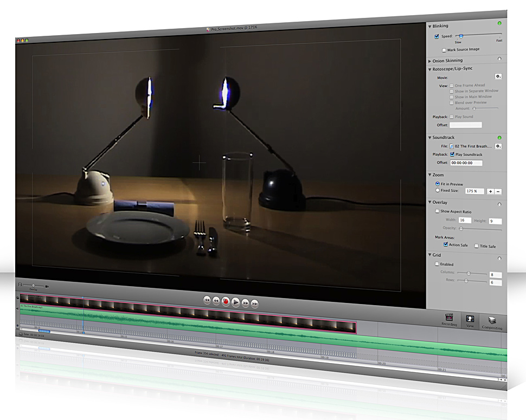
Task: Click the Grid Columns value field
Action: 496,275
